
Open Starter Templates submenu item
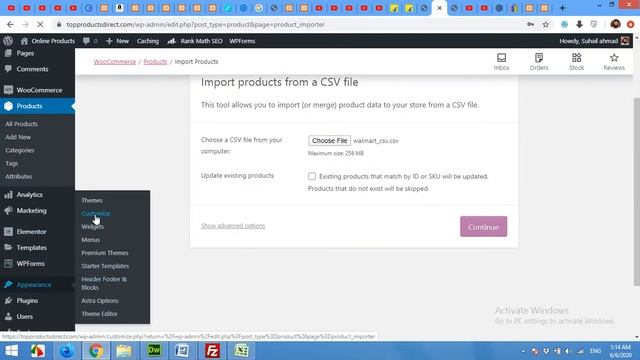tap(105, 266)
